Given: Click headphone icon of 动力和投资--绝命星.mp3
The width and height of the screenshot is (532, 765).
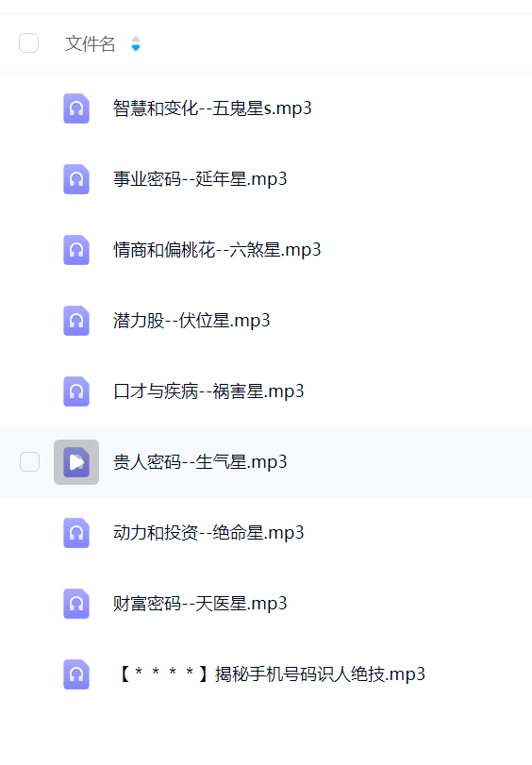Looking at the screenshot, I should [76, 533].
